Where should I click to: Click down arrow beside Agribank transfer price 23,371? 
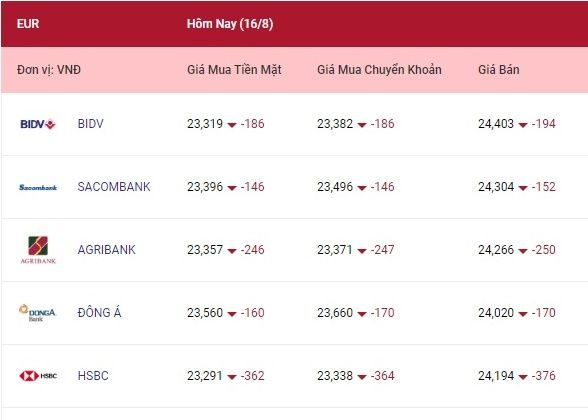click(x=362, y=251)
